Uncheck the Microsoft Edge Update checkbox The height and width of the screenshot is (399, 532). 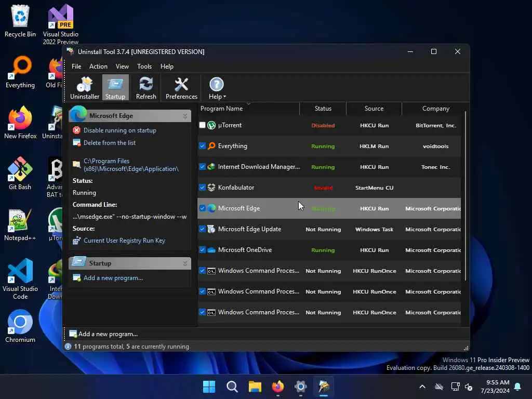coord(202,229)
